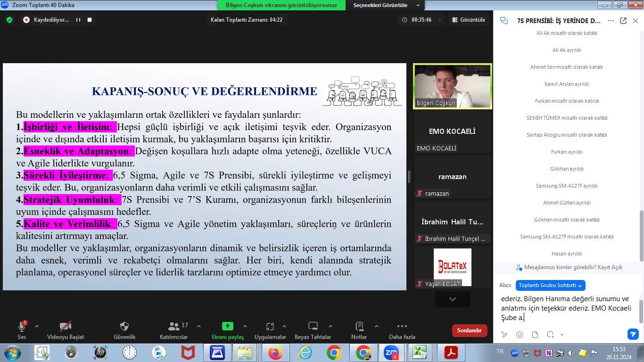The width and height of the screenshot is (644, 362).
Task: Open the Katılımcılar participants panel
Action: point(174,330)
